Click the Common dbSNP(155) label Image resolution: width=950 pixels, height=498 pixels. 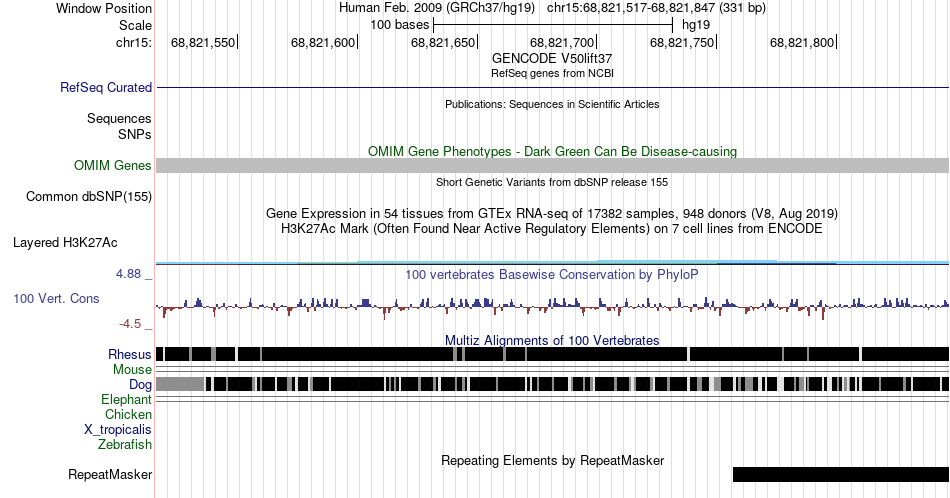pos(88,196)
